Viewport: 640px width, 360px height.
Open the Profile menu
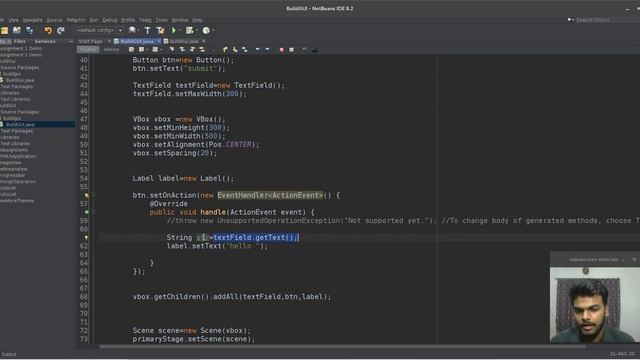[127, 20]
